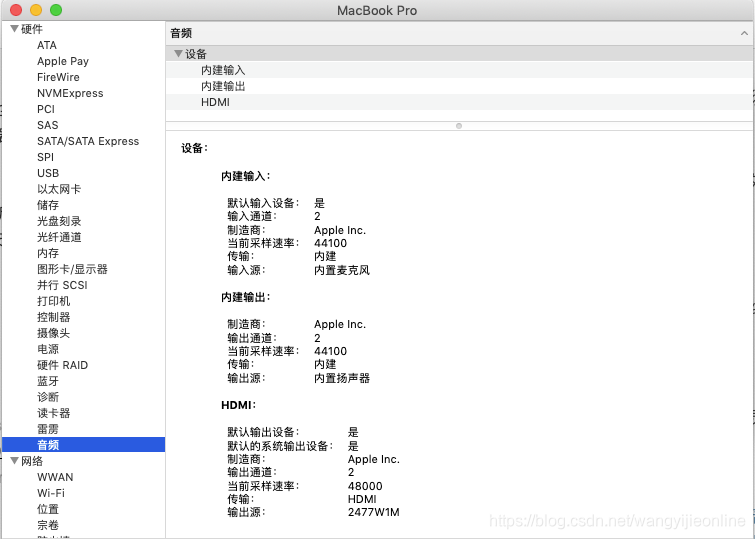Select 并行 SCSI in the sidebar
Screen dimensions: 755x539
click(63, 285)
